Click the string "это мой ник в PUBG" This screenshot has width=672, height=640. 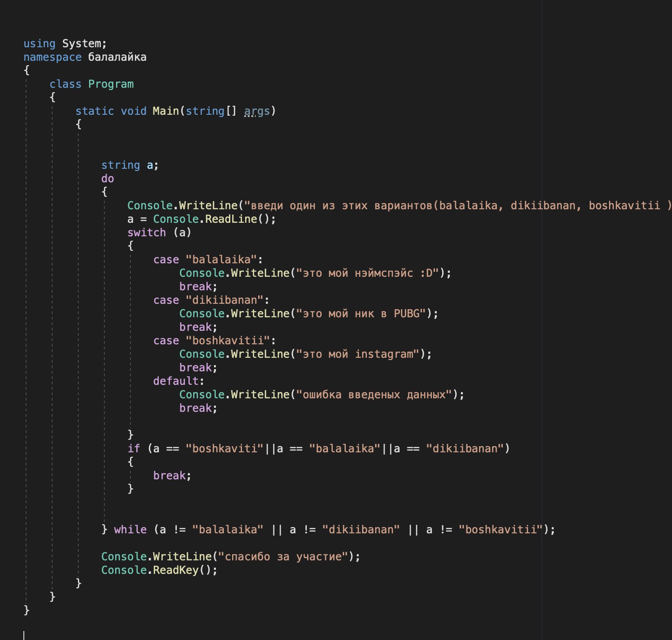click(361, 314)
